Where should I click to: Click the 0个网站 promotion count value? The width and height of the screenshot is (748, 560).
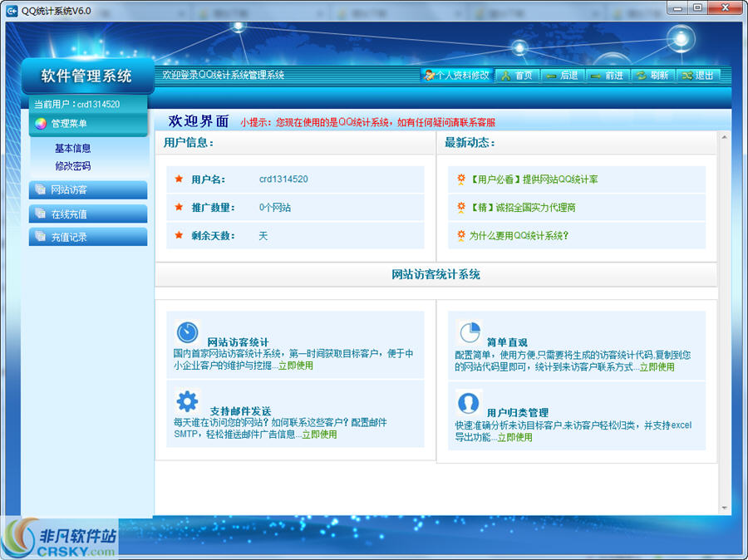[x=275, y=208]
